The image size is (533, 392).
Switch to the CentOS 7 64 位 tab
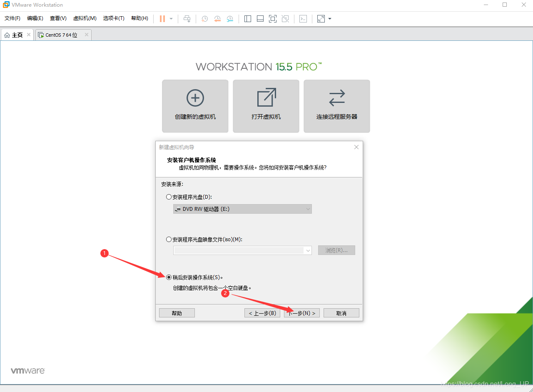click(x=61, y=35)
